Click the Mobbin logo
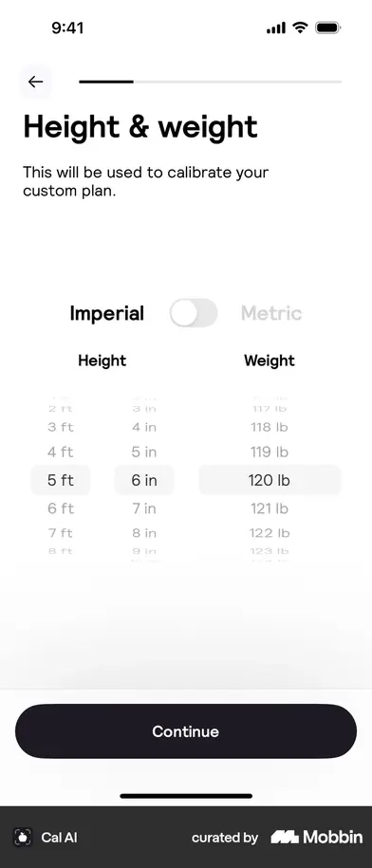The height and width of the screenshot is (868, 372). tap(317, 837)
